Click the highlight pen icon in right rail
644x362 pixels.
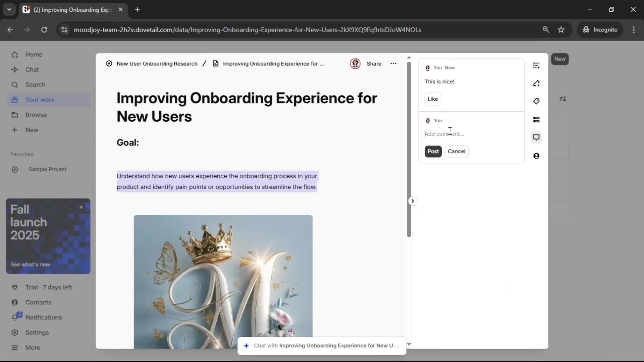click(x=536, y=83)
